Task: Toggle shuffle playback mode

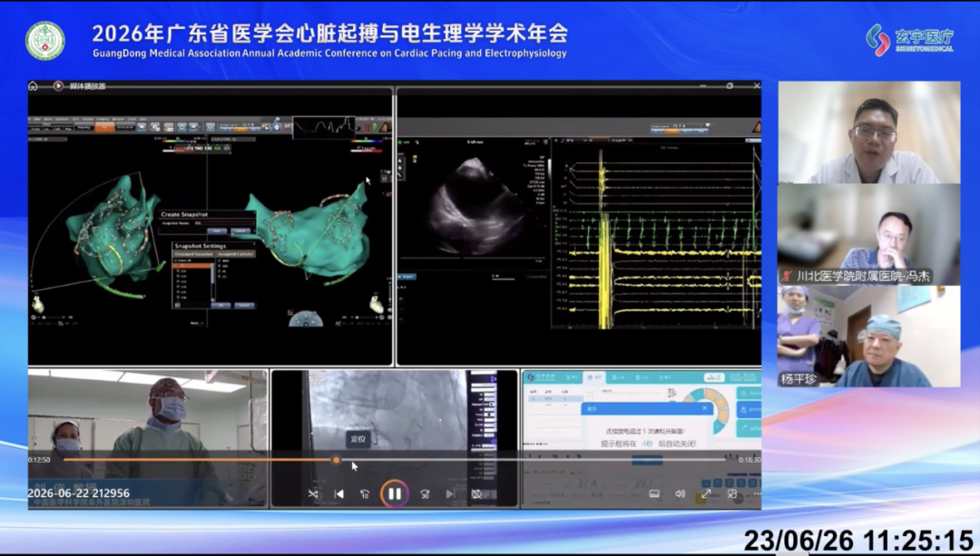Action: click(313, 494)
